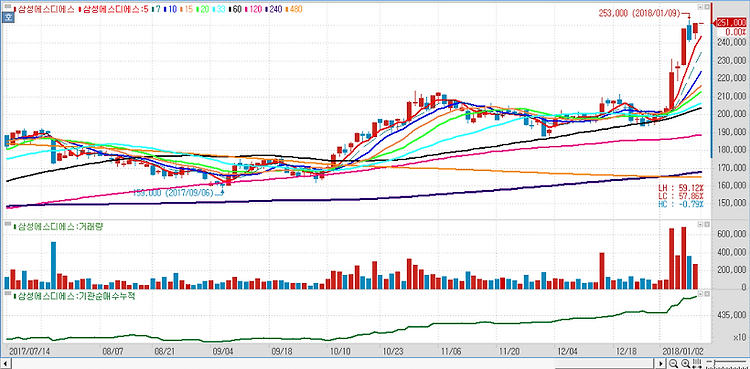Close the 기관순매수누적 panel
Image resolution: width=750 pixels, height=369 pixels.
[706, 293]
